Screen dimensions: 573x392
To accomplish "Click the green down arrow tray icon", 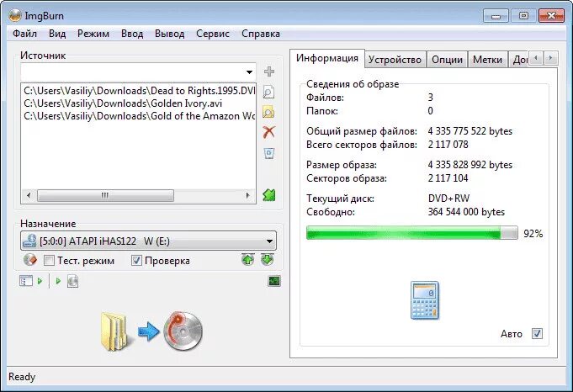I will pos(268,260).
